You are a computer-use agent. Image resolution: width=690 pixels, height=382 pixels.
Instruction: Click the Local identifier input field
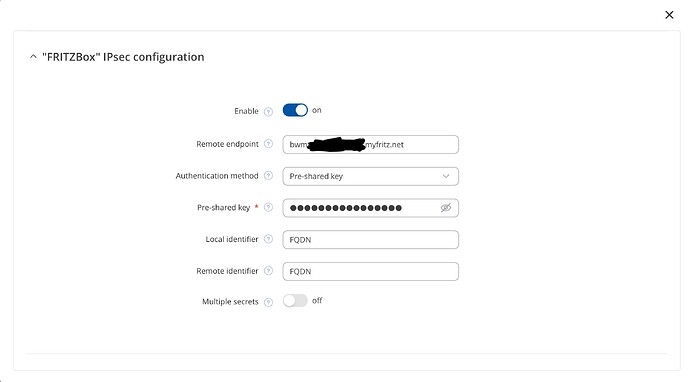click(371, 239)
